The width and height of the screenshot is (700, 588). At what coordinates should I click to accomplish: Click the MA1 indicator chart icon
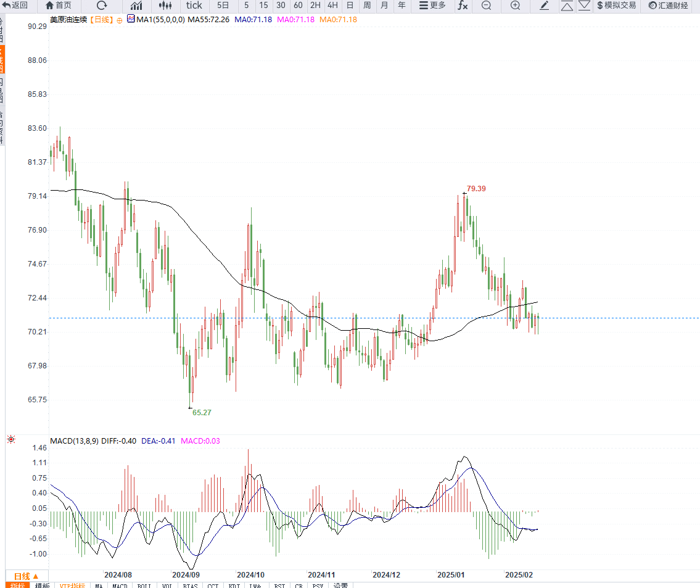coord(131,19)
